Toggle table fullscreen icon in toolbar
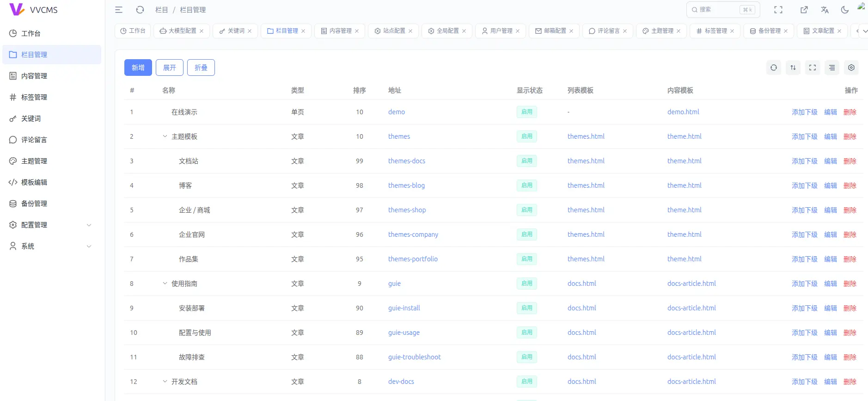 click(813, 68)
